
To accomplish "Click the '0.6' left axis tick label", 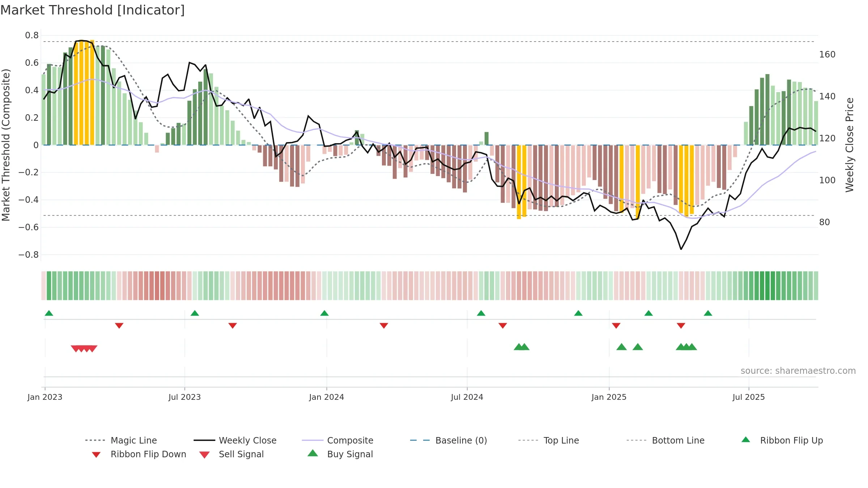I will [x=32, y=63].
